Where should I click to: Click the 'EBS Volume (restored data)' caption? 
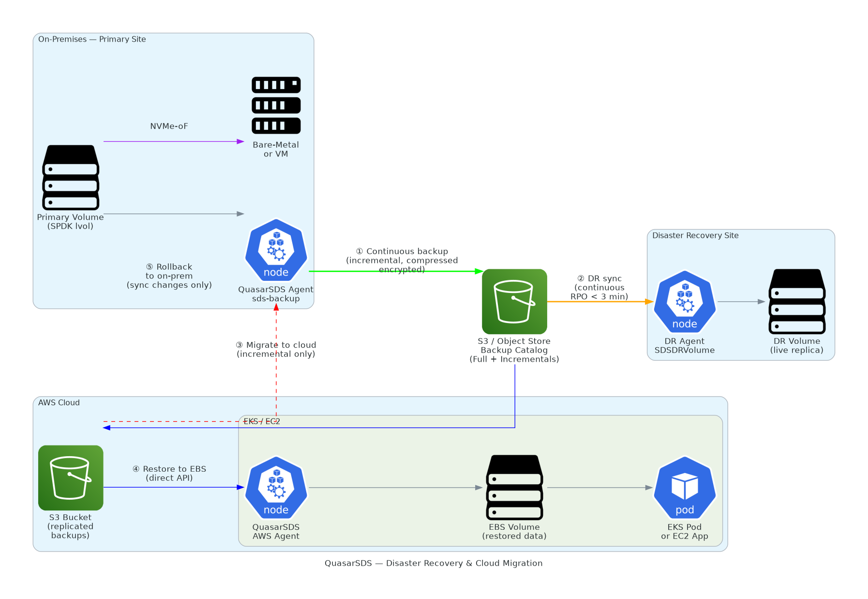(x=514, y=531)
